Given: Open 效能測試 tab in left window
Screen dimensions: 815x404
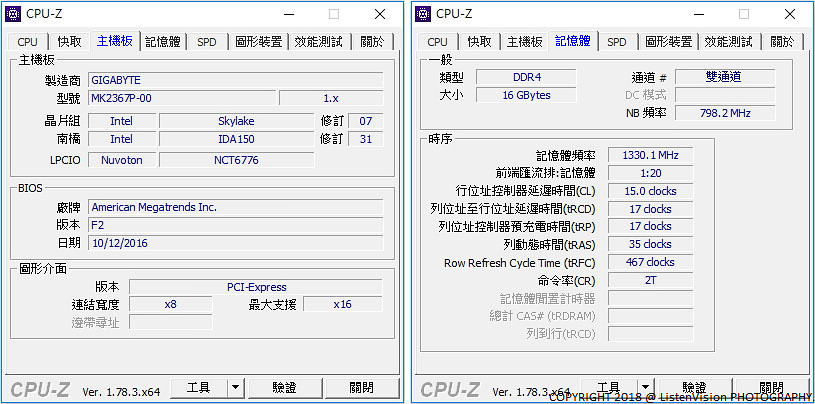Looking at the screenshot, I should [x=319, y=42].
